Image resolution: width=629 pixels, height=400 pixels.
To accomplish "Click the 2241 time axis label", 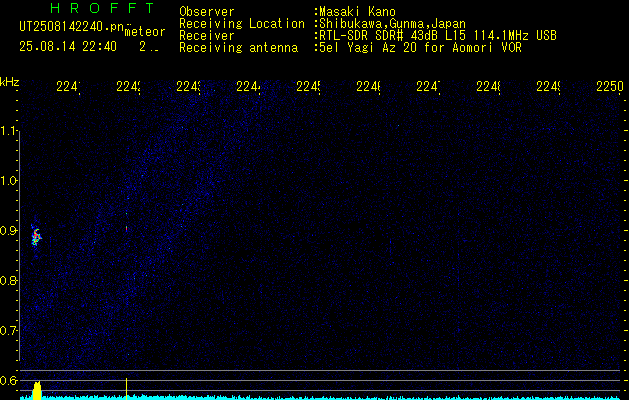I will point(68,86).
